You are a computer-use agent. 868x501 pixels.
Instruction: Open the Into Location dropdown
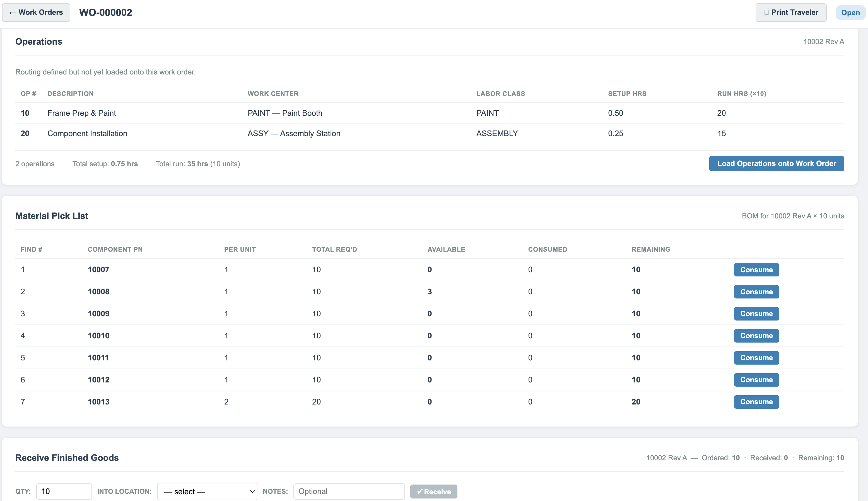pos(207,491)
